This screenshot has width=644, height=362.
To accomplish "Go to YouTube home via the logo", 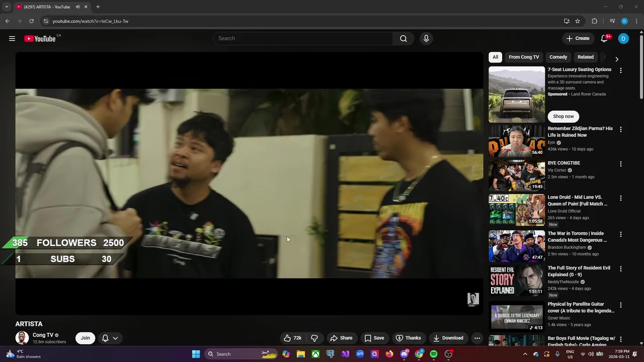I will 40,39.
